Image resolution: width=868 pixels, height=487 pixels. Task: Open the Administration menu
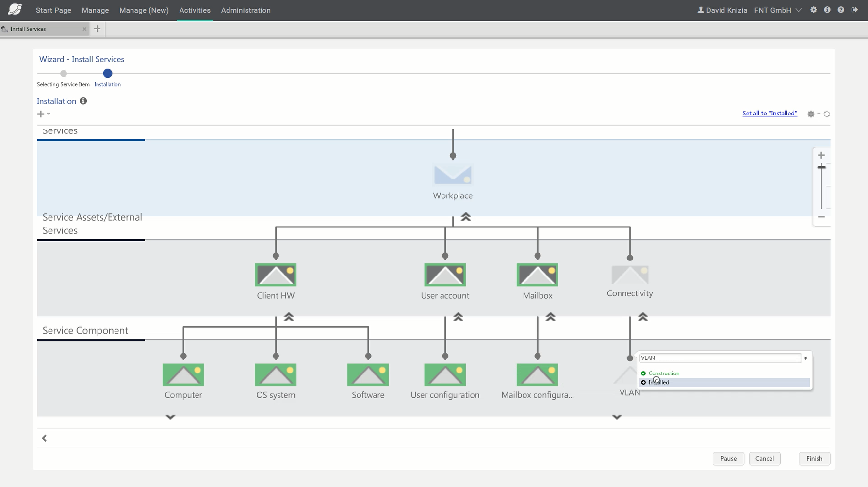coord(246,10)
